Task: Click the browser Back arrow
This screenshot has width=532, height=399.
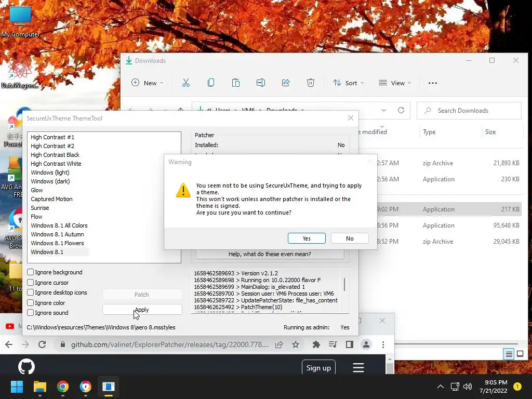Action: click(x=9, y=345)
